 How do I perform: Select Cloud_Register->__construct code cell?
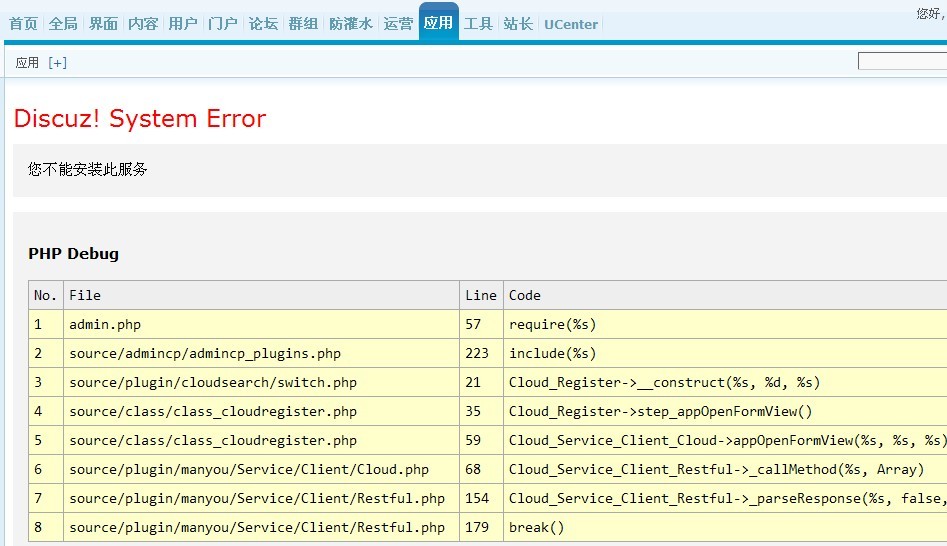(x=725, y=382)
